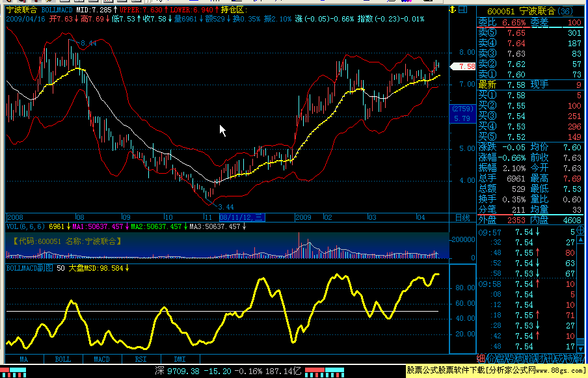Click the 最高 7.69 value
This screenshot has width=588, height=378.
point(572,178)
